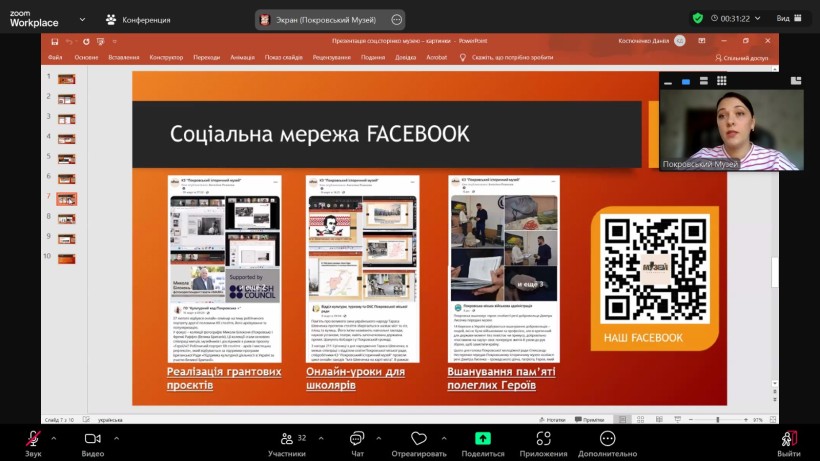Click the zoom in plus button
Screen dimensions: 820x461
coord(746,420)
